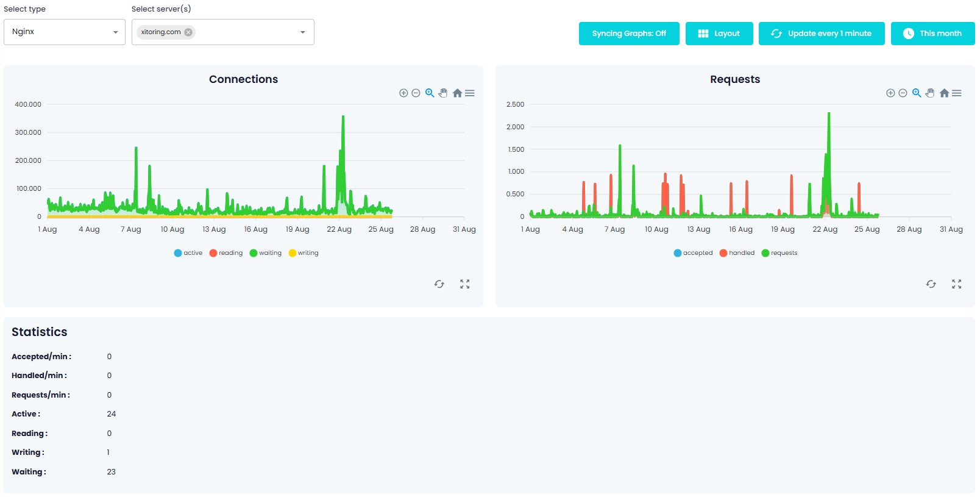Reset zoom with home icon on Requests chart
Screen dimensions: 980x497
944,93
